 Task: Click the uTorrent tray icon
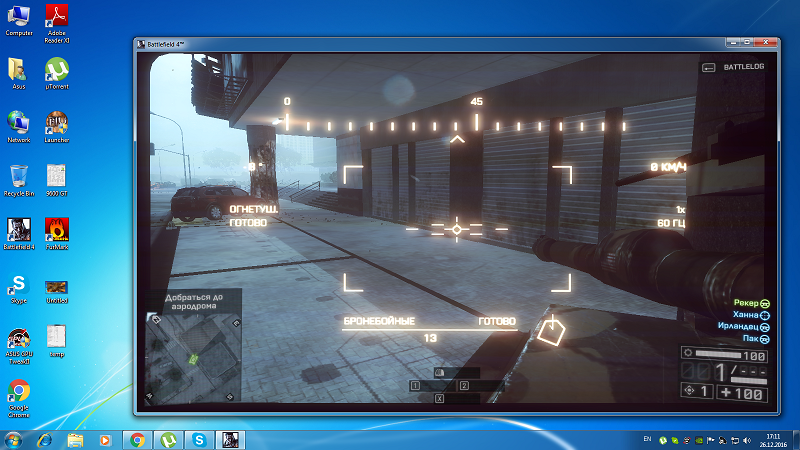663,440
